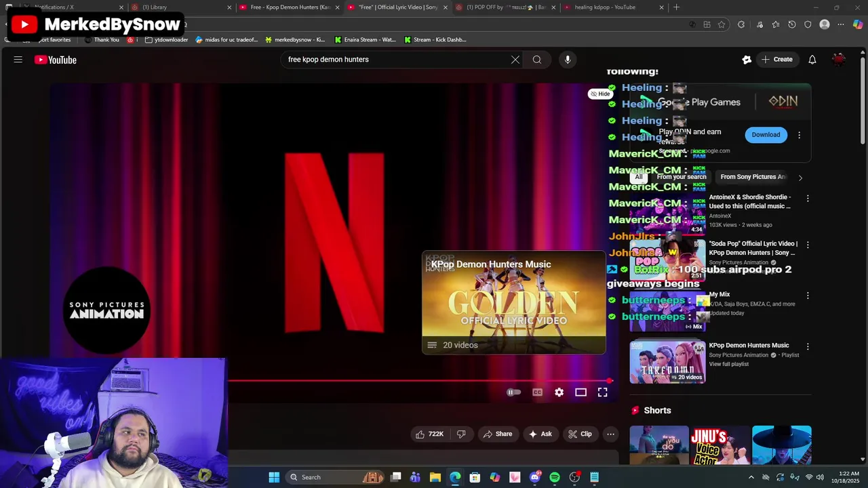Enter fullscreen mode in player

[602, 392]
